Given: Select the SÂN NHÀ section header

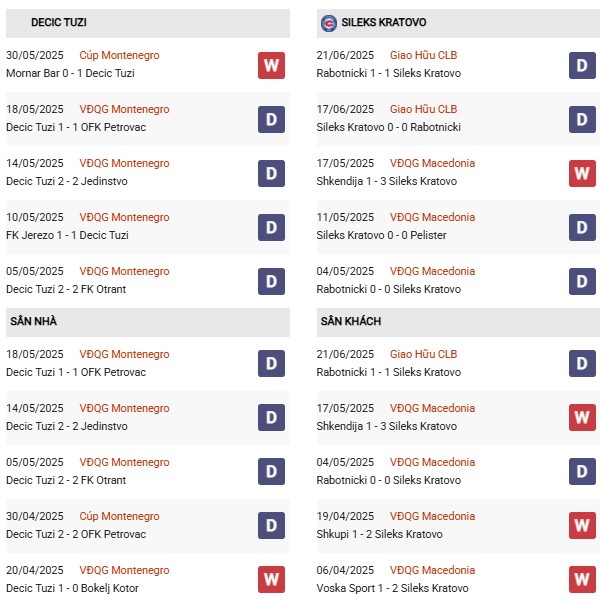Looking at the screenshot, I should (34, 321).
